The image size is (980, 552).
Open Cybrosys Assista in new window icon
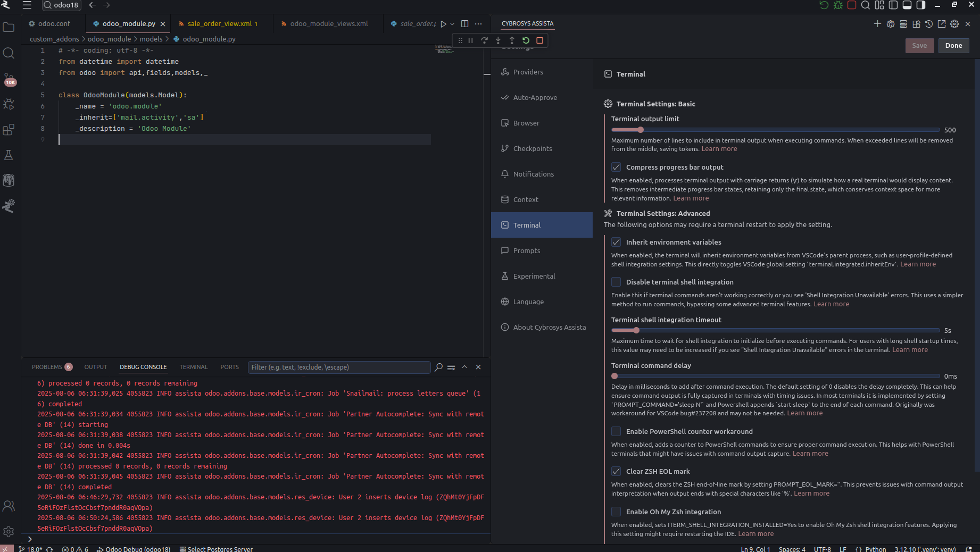(x=942, y=24)
